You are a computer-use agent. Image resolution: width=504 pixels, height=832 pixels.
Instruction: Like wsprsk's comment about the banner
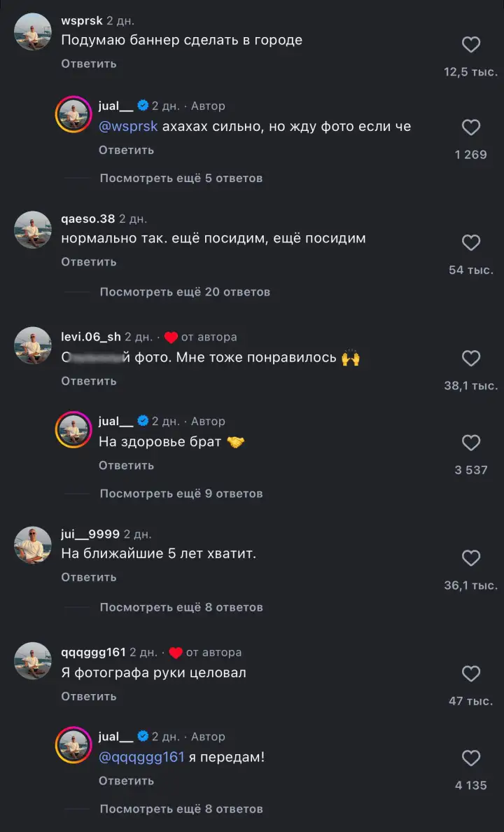pos(471,43)
